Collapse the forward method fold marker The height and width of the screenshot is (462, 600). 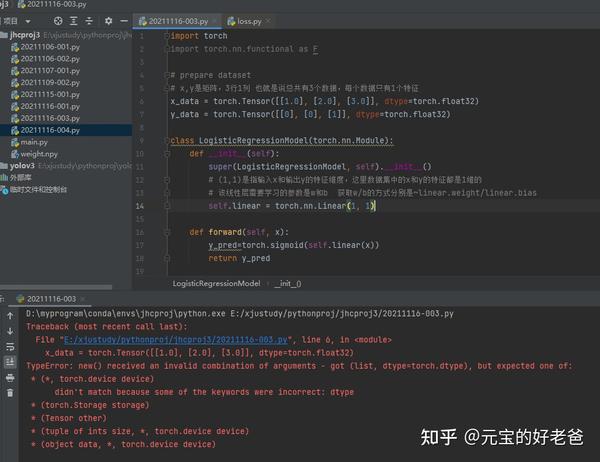click(167, 232)
